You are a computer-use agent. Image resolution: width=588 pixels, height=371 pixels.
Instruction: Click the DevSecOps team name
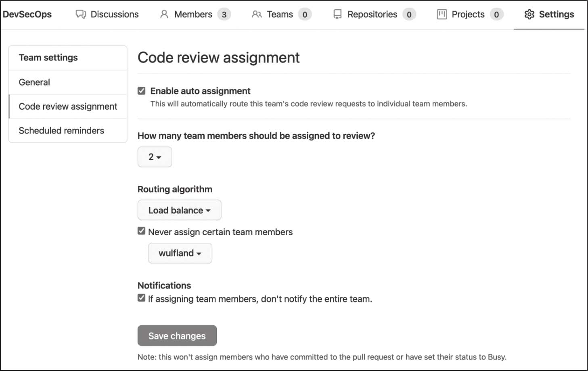pos(27,15)
